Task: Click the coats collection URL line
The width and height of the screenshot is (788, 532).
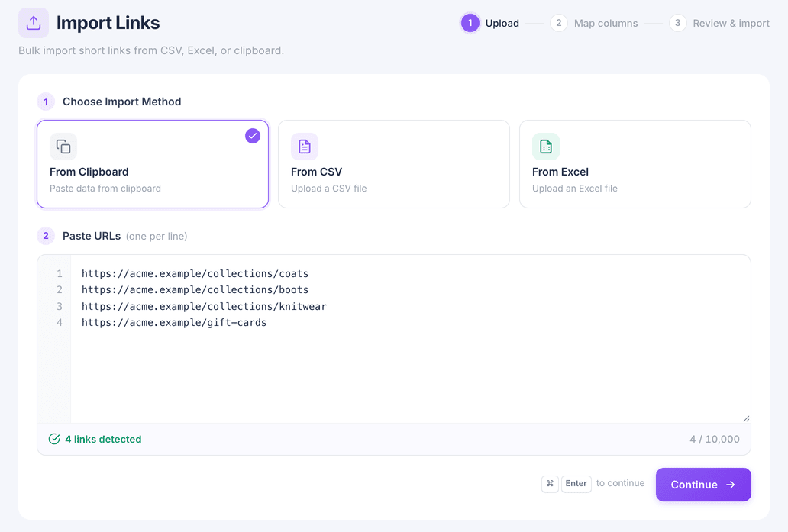Action: 195,274
